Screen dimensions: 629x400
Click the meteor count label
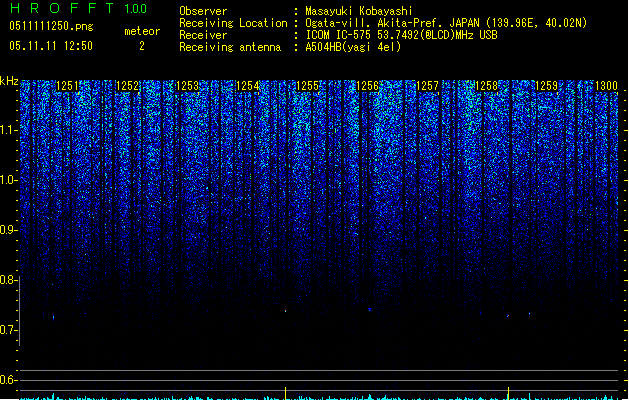point(142,31)
